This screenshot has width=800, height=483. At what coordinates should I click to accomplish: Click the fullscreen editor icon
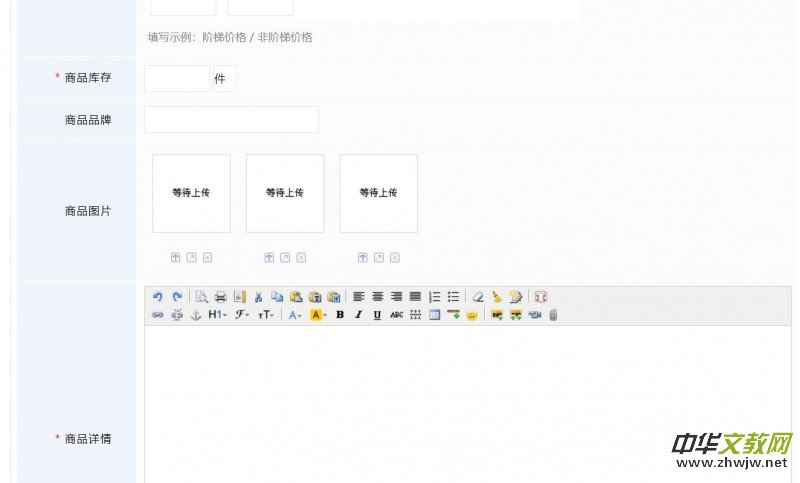(x=541, y=297)
